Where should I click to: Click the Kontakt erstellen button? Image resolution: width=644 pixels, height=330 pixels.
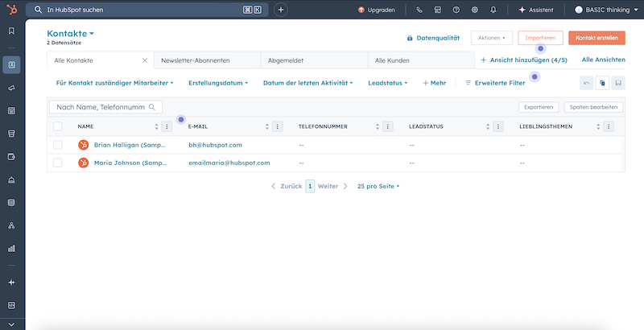pos(597,38)
